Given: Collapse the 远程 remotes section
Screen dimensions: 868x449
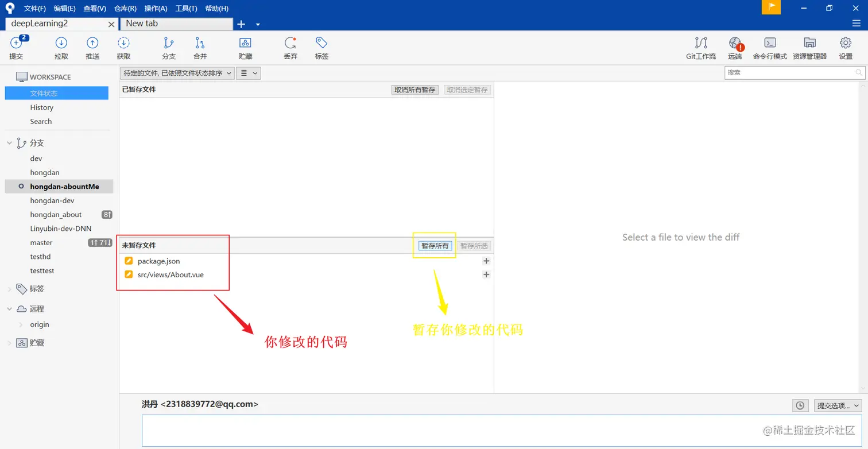Looking at the screenshot, I should point(9,309).
